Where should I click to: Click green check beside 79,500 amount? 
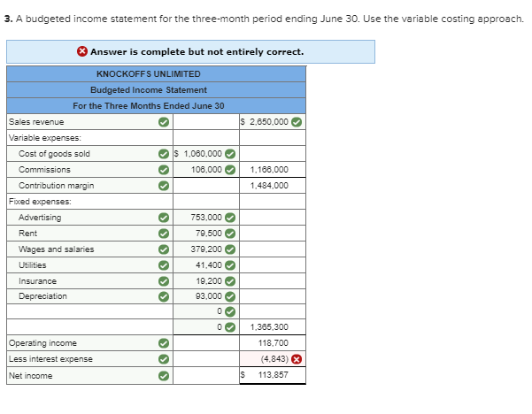230,234
